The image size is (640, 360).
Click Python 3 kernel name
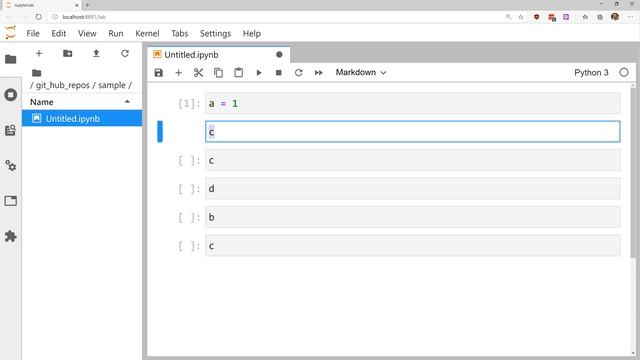click(x=591, y=73)
